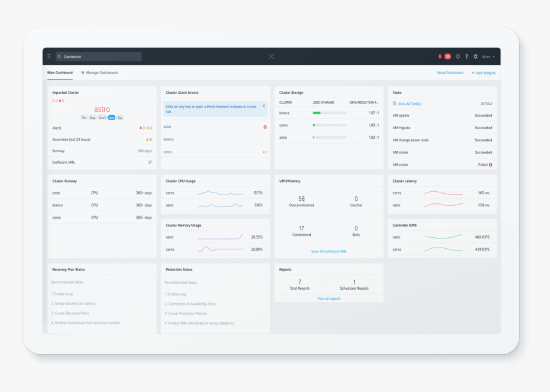The width and height of the screenshot is (550, 392).
Task: Select the Sys health pill for astro
Action: (120, 118)
